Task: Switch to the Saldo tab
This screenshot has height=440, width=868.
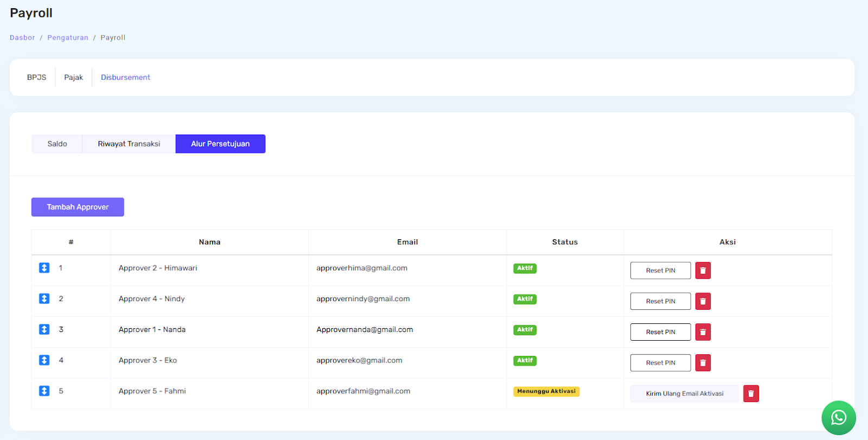Action: point(57,144)
